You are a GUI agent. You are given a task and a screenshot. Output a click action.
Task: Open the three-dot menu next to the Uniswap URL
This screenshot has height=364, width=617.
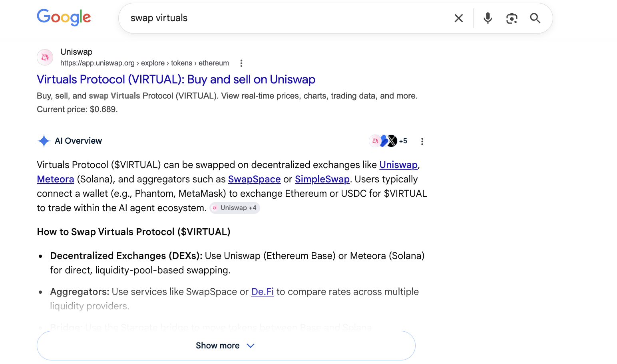pos(241,63)
